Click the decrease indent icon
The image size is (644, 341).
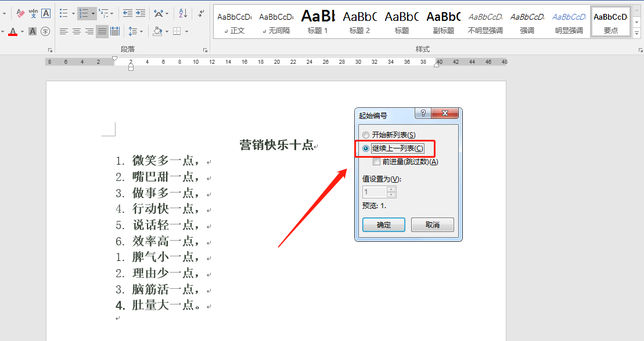[127, 13]
